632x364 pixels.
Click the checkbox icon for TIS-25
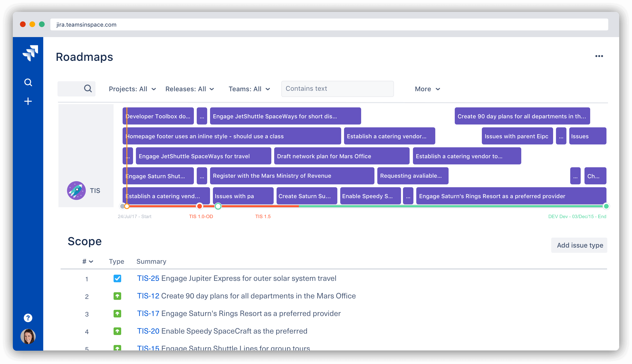point(116,278)
